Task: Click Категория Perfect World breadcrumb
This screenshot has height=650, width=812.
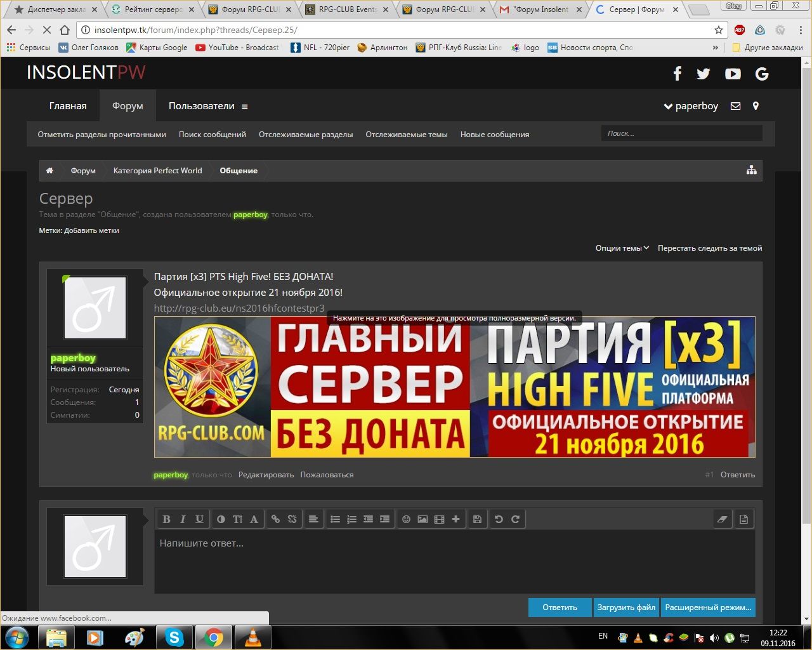Action: (x=157, y=171)
